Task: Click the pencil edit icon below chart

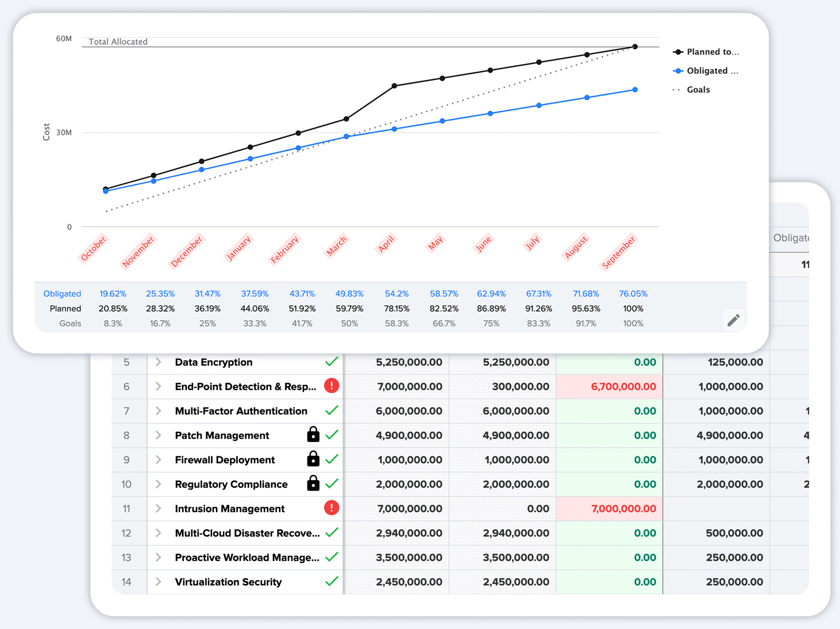Action: 733,320
